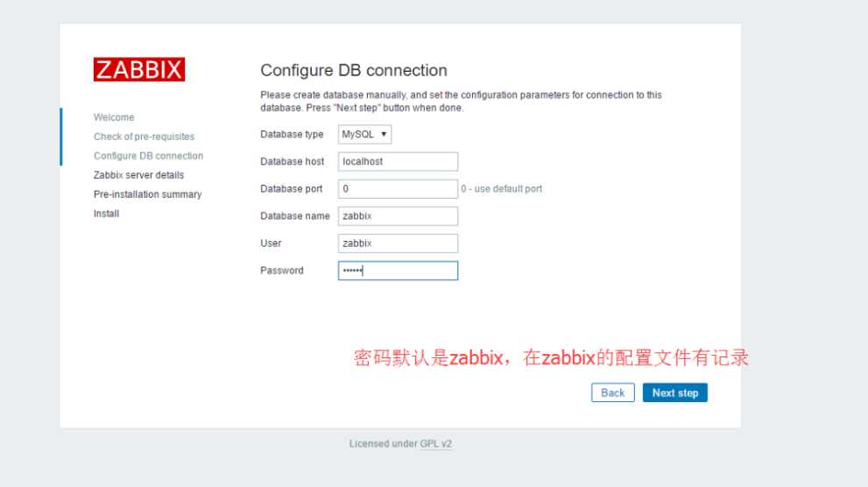The width and height of the screenshot is (868, 487).
Task: Focus the Password input field
Action: (x=398, y=271)
